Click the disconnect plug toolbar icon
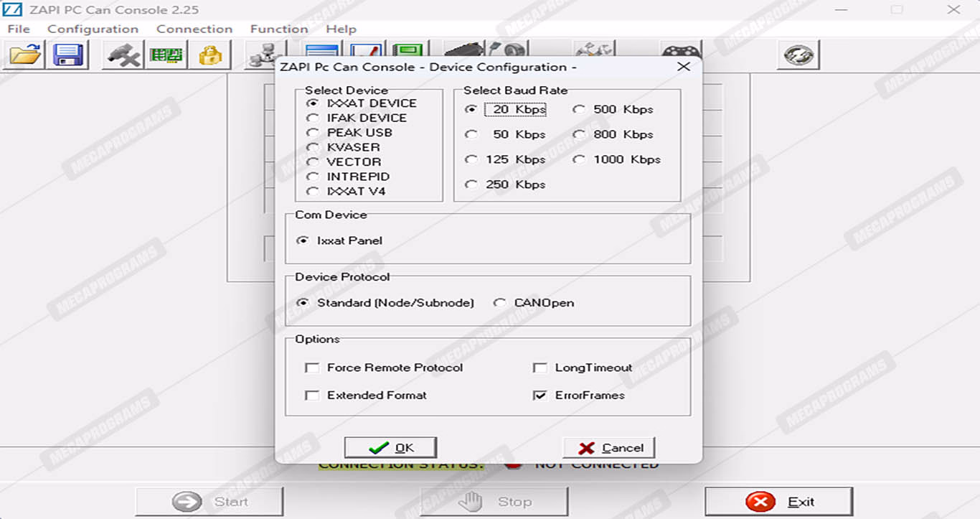Image resolution: width=980 pixels, height=519 pixels. (123, 55)
